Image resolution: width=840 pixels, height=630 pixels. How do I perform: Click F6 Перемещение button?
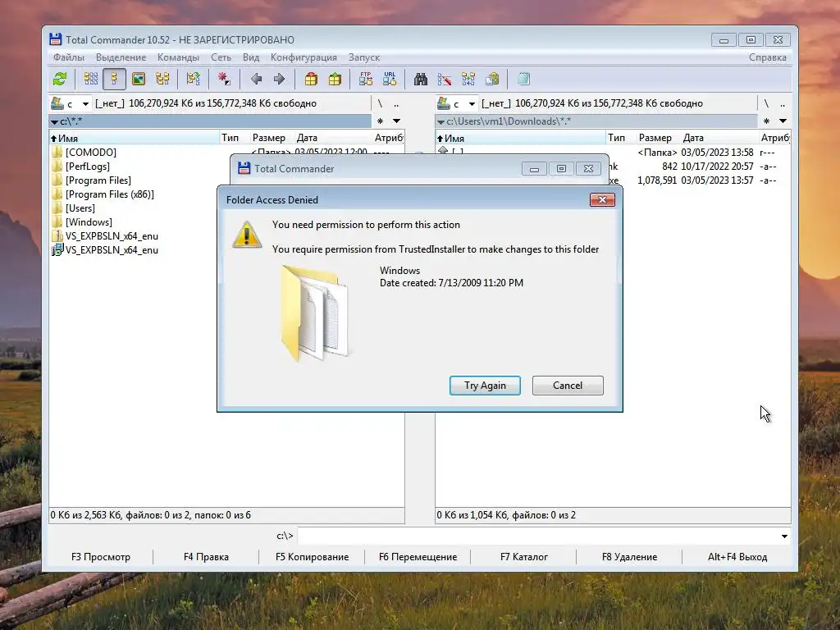click(418, 557)
